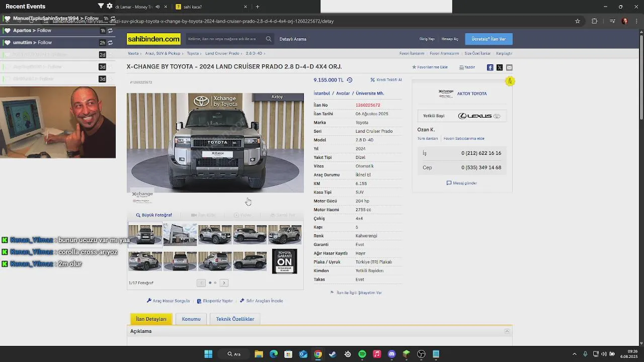
Task: Bookmark this page with the star icon
Action: coord(578,21)
